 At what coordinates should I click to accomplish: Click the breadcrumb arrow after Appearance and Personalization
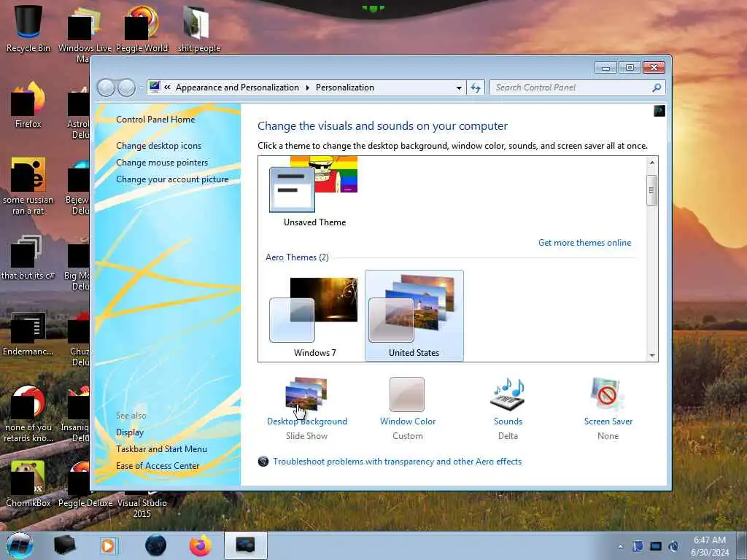pos(307,87)
